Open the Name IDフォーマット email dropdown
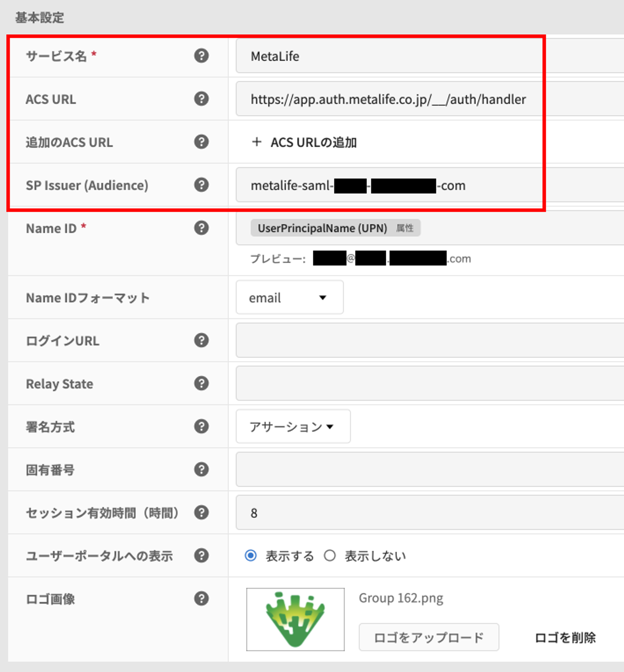 290,298
